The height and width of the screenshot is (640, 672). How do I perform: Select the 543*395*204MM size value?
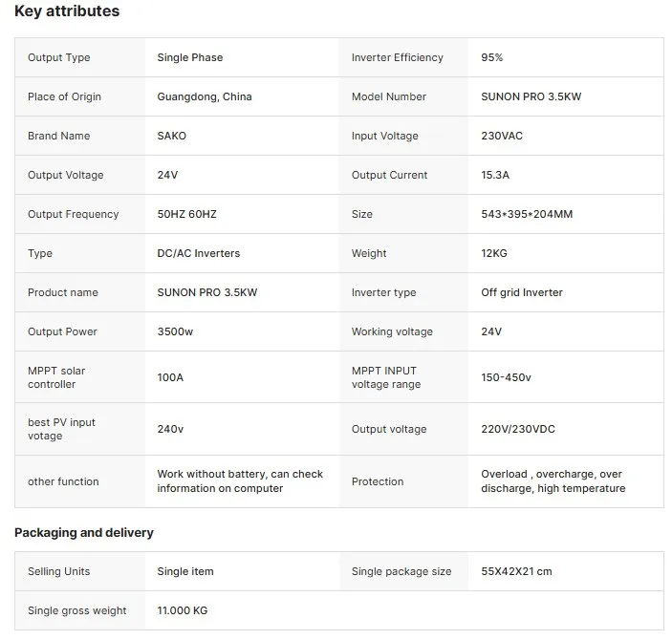[x=527, y=214]
